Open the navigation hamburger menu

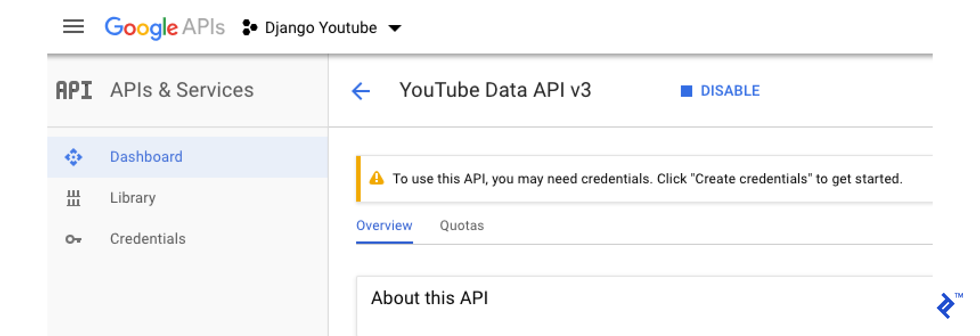[73, 27]
